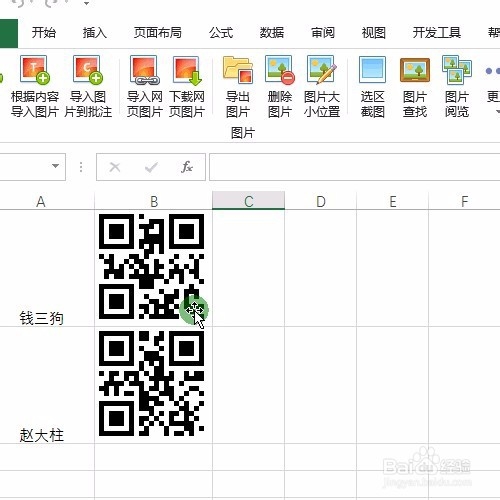Select the QR code image beside 赵大柱

[152, 383]
